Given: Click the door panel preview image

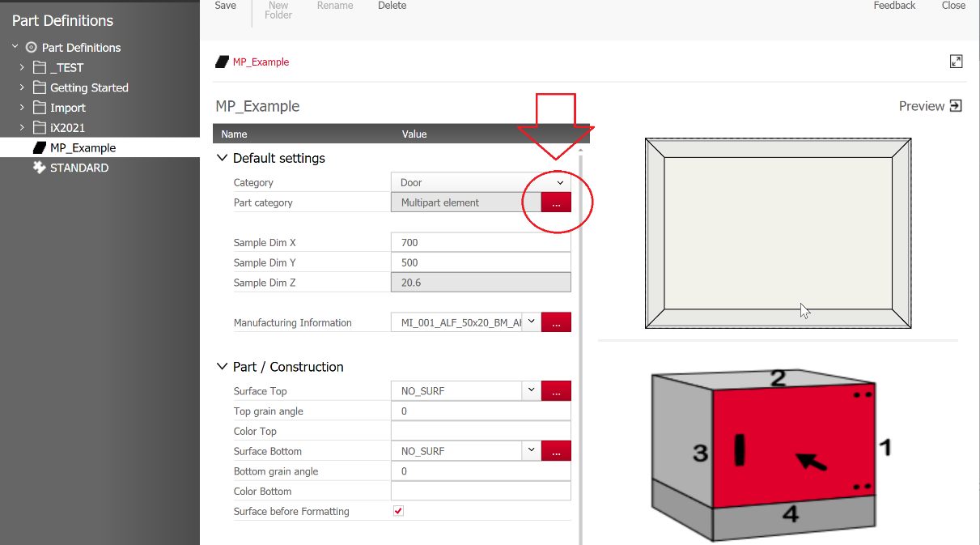Looking at the screenshot, I should tap(778, 233).
